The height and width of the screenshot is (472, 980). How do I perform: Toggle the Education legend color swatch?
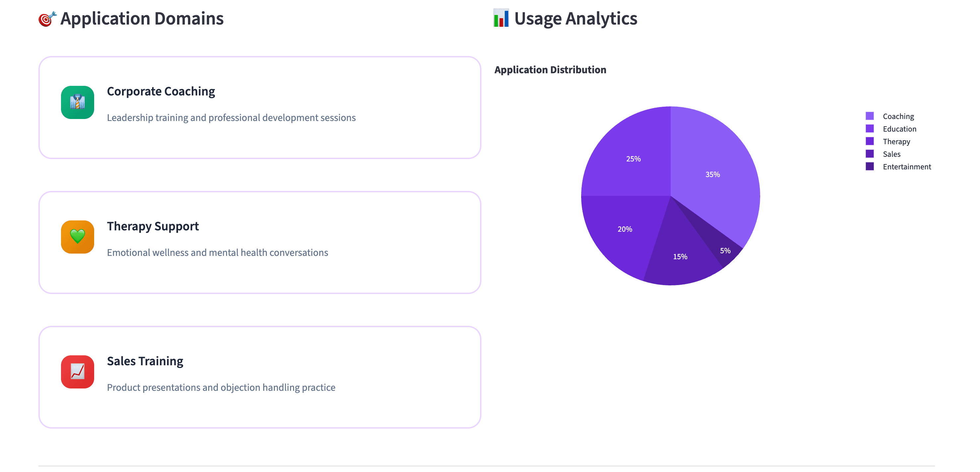pyautogui.click(x=869, y=129)
